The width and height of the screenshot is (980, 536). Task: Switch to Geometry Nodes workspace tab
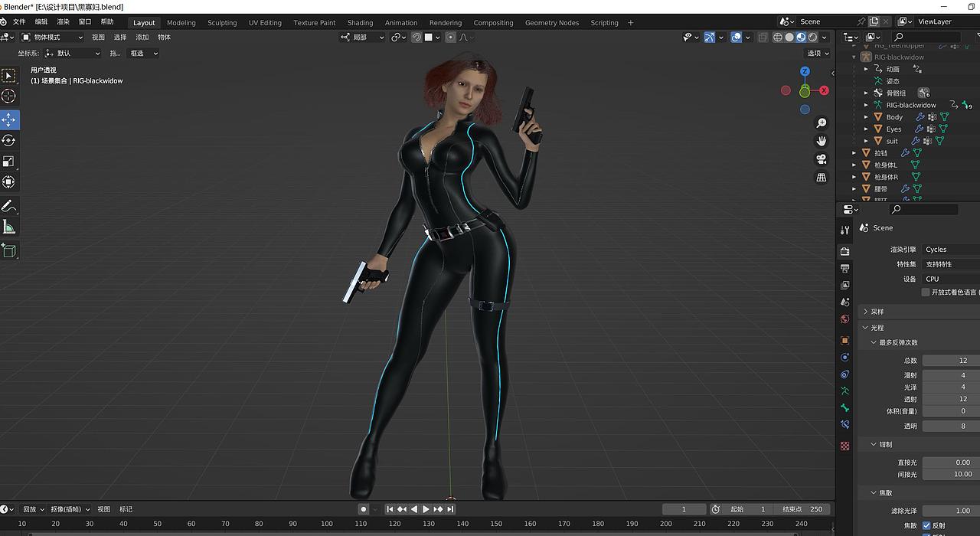point(552,22)
